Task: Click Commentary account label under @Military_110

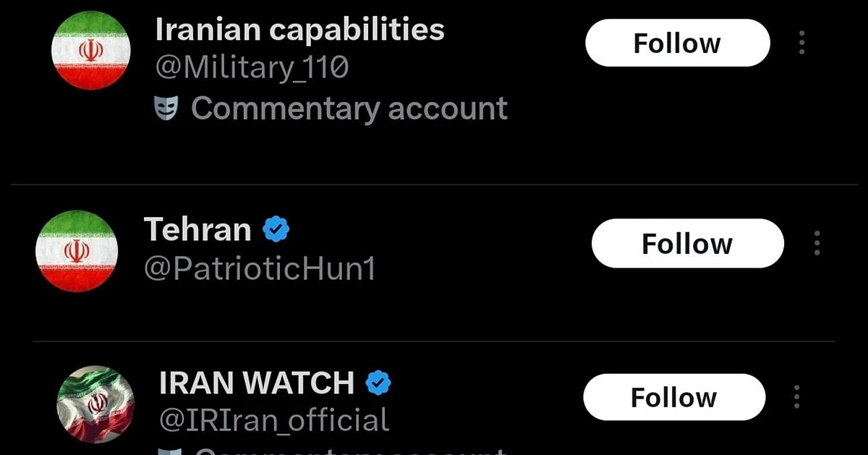Action: (x=349, y=109)
